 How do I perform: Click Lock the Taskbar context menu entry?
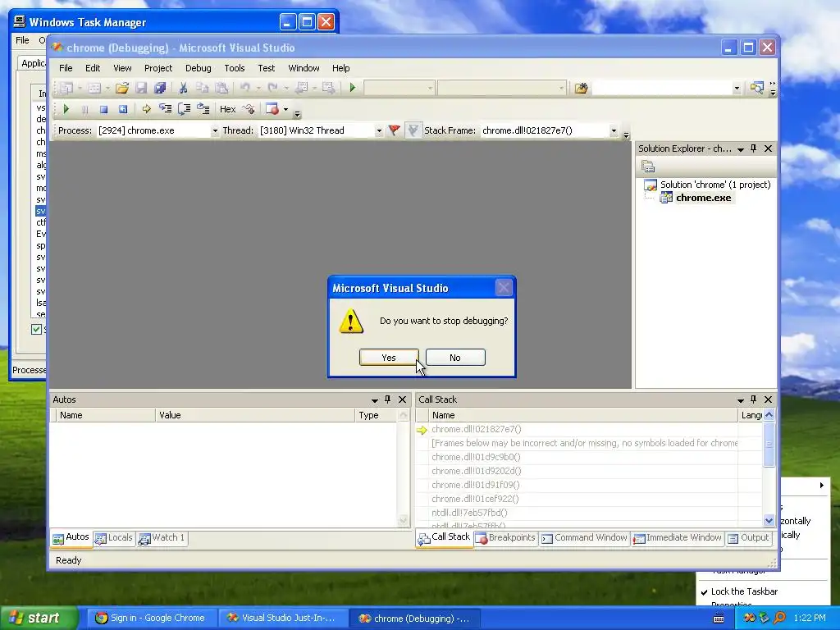coord(744,591)
